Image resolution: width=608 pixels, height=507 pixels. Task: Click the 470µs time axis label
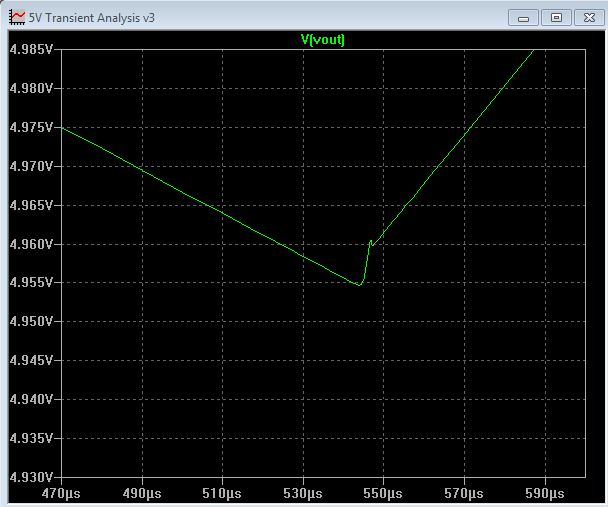click(x=61, y=494)
